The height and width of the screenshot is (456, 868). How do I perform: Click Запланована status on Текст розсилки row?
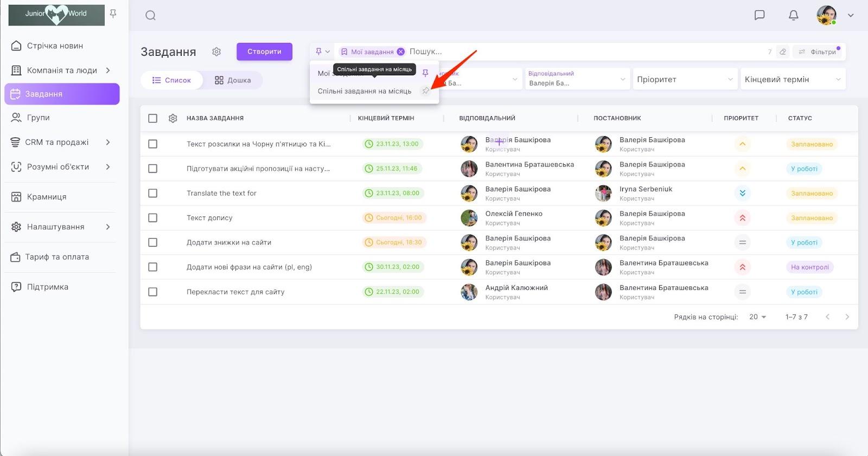point(812,144)
